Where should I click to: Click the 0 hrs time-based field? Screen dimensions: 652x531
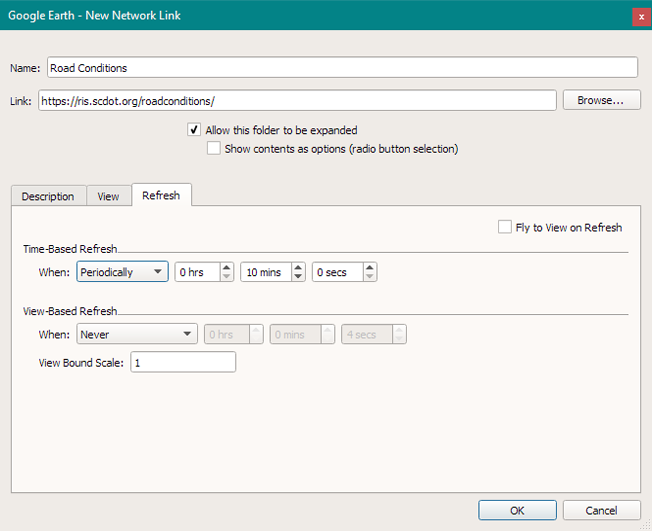tap(198, 272)
